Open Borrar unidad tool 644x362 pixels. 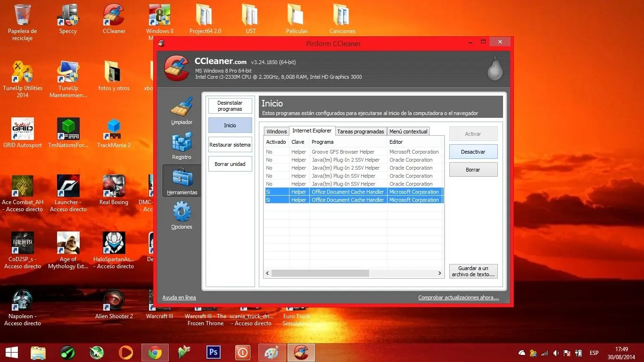coord(230,164)
